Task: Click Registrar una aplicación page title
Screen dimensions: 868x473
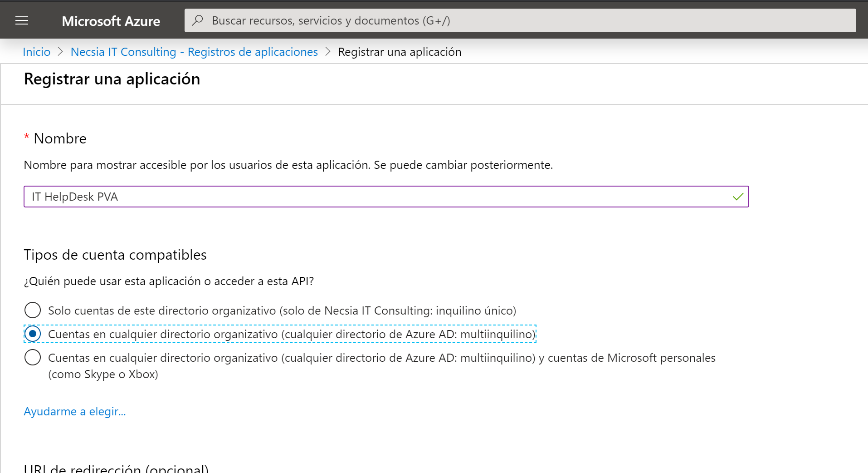Action: click(x=112, y=79)
